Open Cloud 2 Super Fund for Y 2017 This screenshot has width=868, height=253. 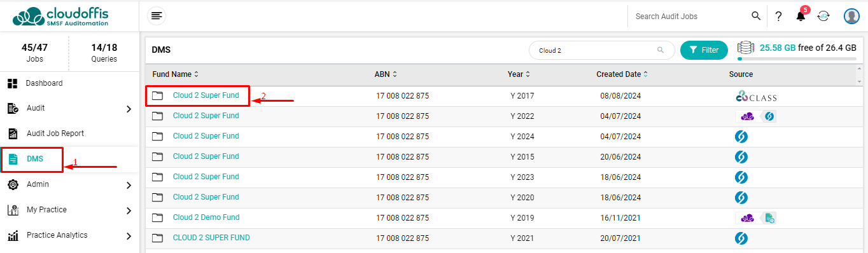(x=206, y=96)
